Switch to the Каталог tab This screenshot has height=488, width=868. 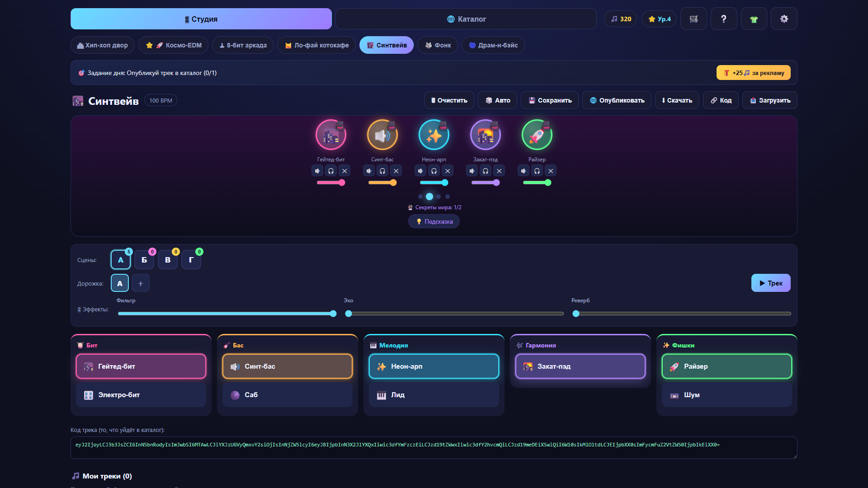(466, 19)
